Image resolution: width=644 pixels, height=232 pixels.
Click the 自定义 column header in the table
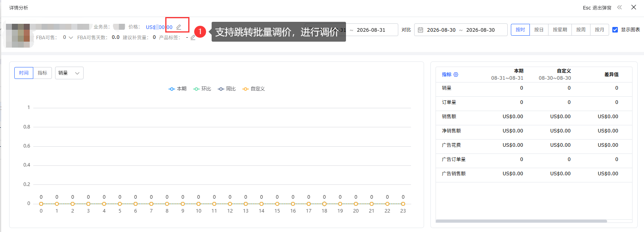tap(564, 71)
